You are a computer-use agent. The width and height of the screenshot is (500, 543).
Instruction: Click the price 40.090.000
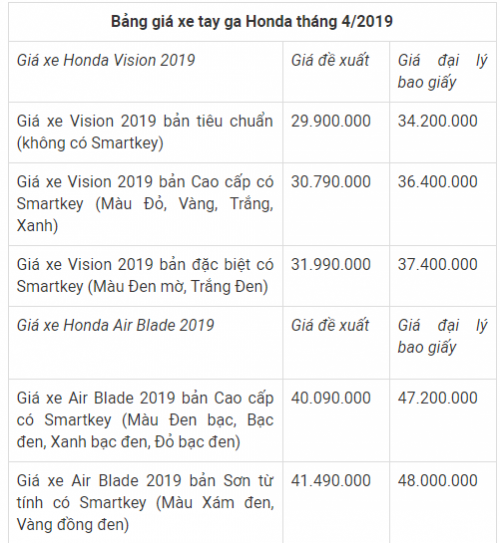(331, 398)
